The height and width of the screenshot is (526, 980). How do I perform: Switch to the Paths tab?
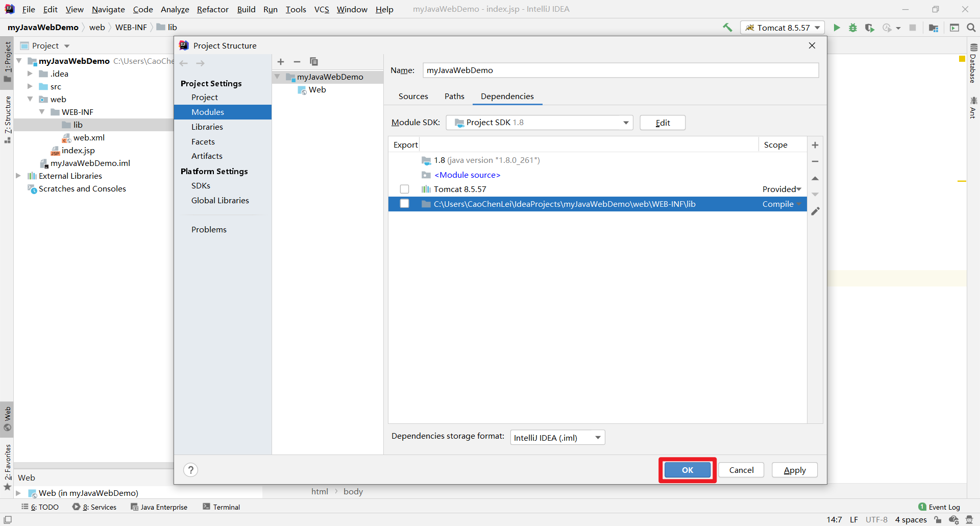[x=454, y=97]
